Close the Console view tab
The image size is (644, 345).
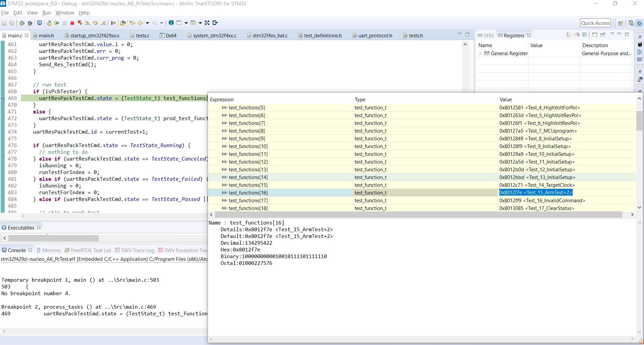click(x=30, y=250)
